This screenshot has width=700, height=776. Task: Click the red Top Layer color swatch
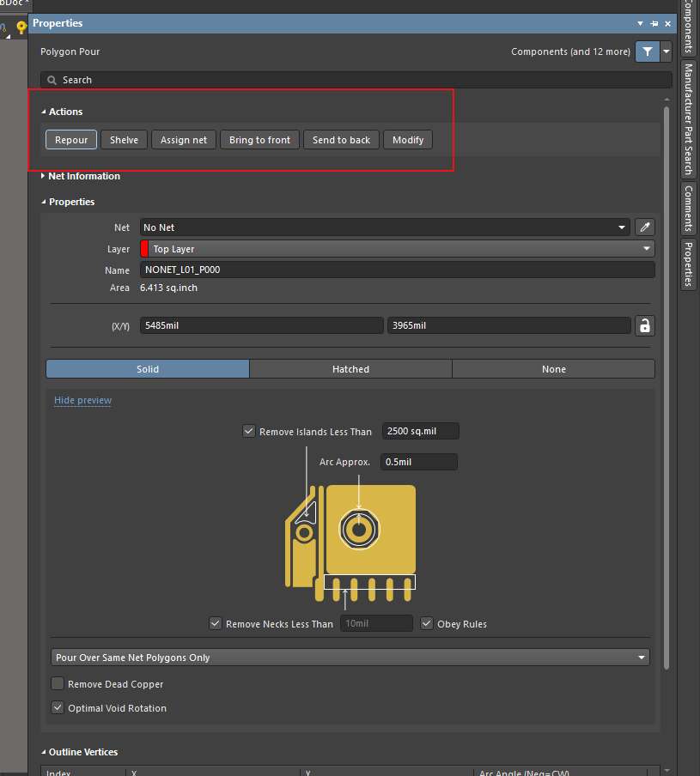[x=144, y=248]
